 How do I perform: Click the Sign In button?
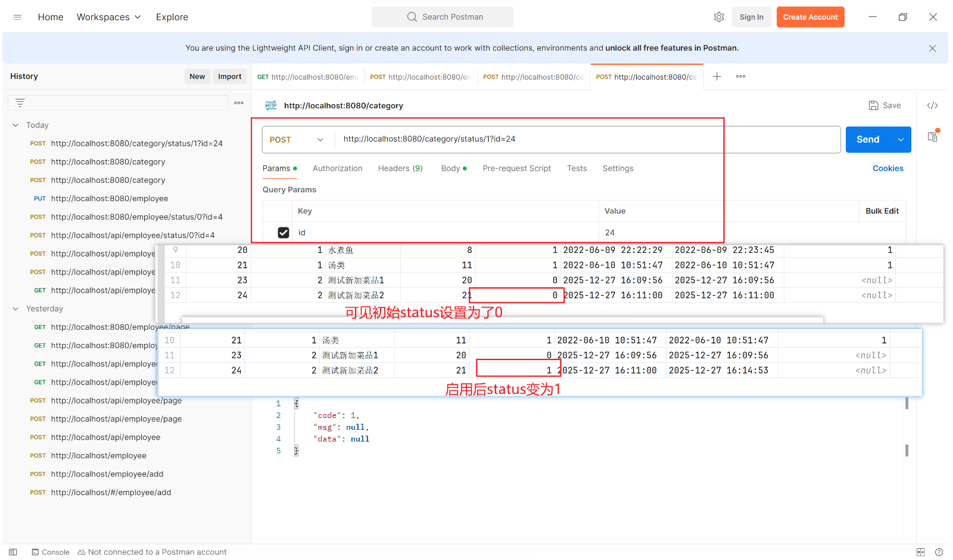tap(751, 17)
